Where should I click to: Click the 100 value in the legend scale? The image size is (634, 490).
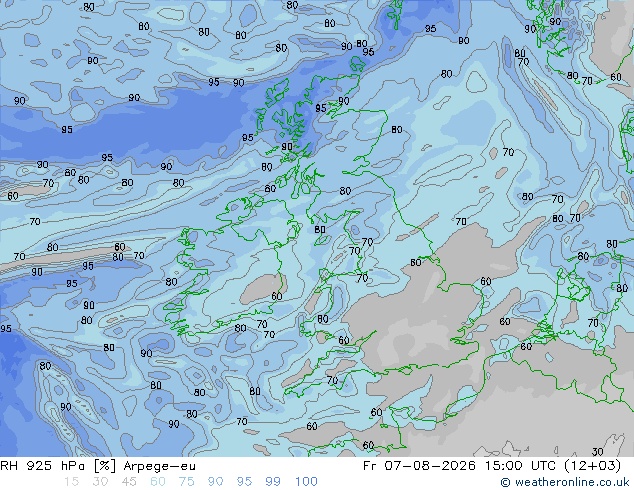[x=306, y=482]
